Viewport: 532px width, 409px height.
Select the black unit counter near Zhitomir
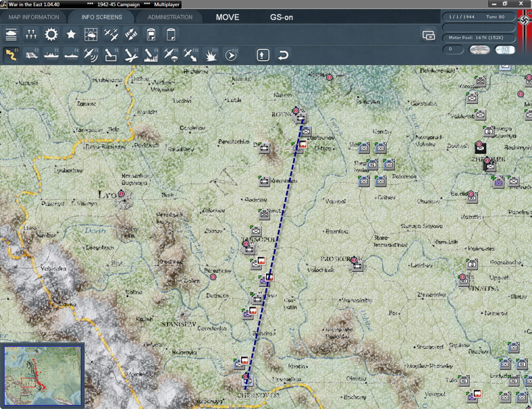coord(480,148)
